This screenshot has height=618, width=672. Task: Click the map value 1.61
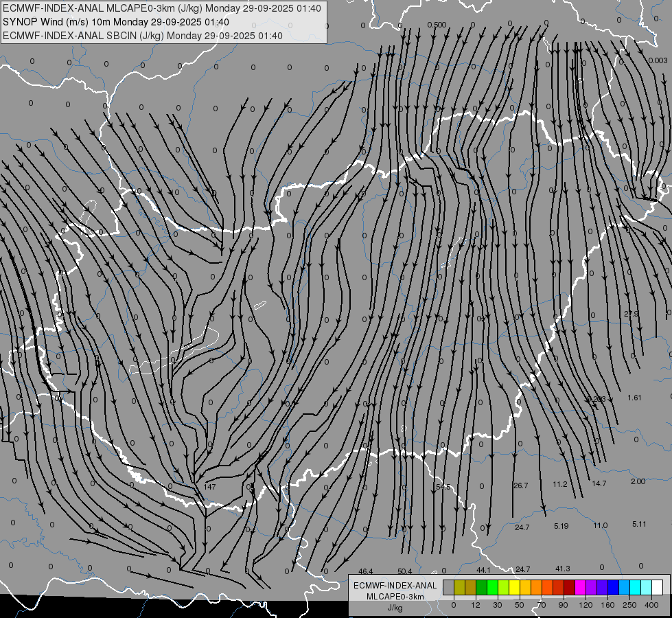634,398
